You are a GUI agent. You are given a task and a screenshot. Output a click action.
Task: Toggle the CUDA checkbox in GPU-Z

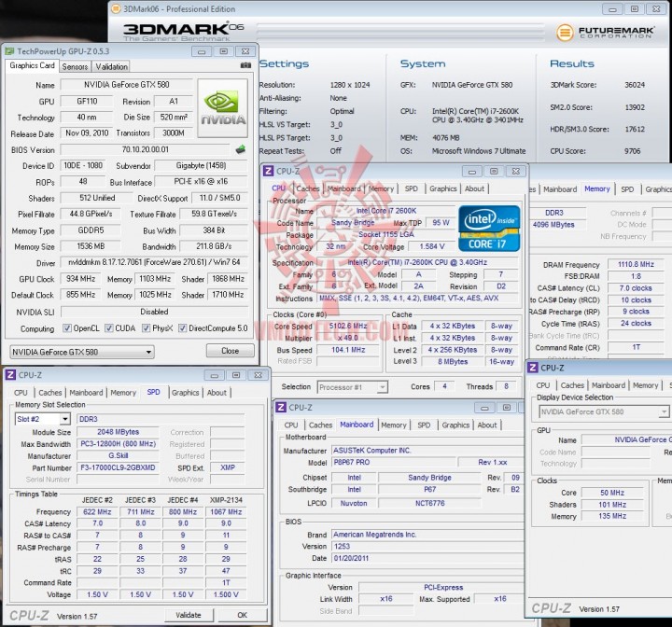click(109, 328)
